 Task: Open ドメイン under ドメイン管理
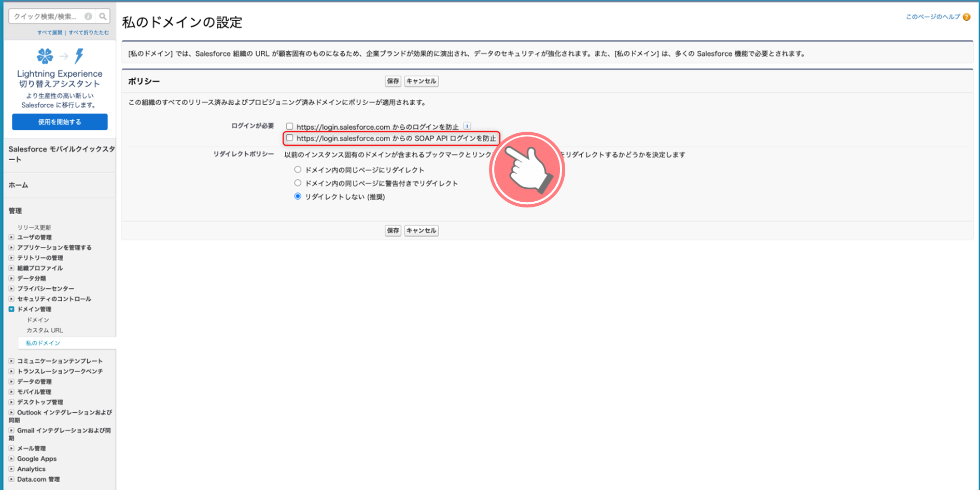coord(38,320)
